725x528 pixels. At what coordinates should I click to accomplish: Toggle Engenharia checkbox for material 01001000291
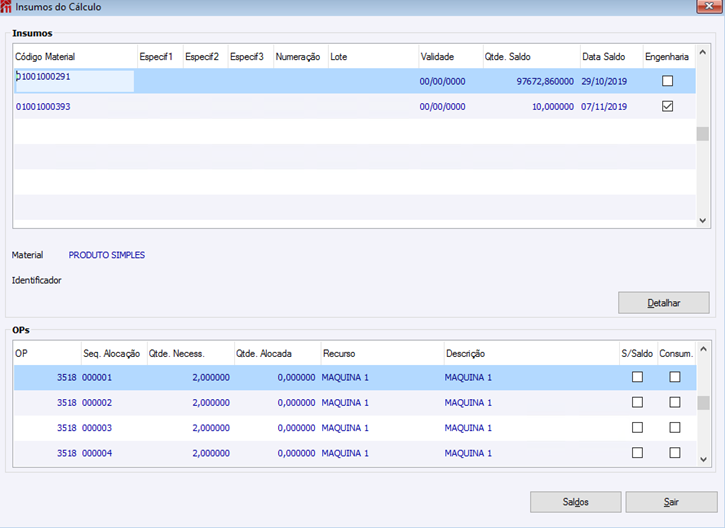click(x=667, y=81)
